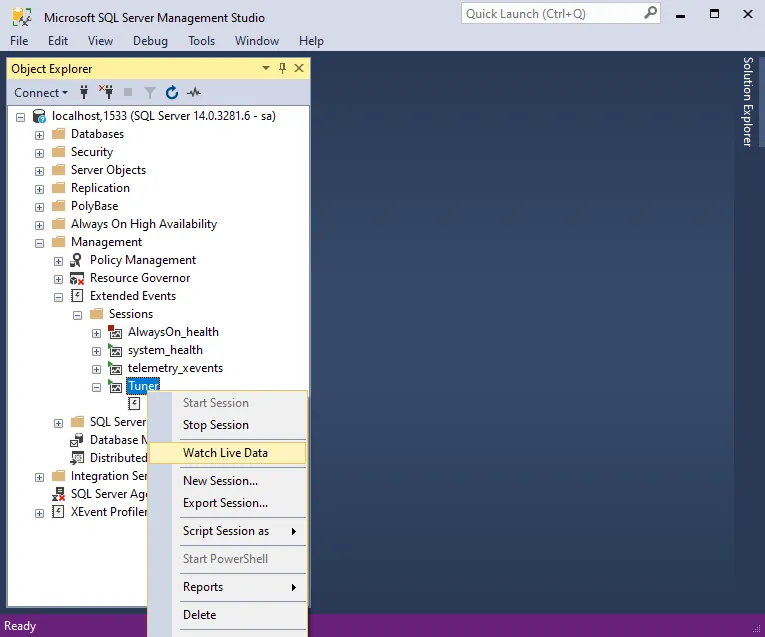Click the event icon under Tuner session
765x637 pixels.
134,403
